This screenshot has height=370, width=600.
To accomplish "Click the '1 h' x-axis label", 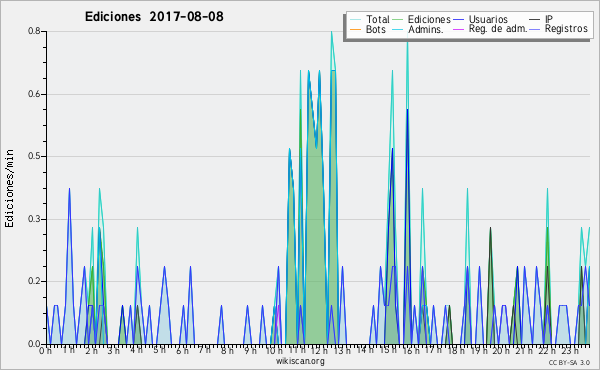I will tap(68, 350).
